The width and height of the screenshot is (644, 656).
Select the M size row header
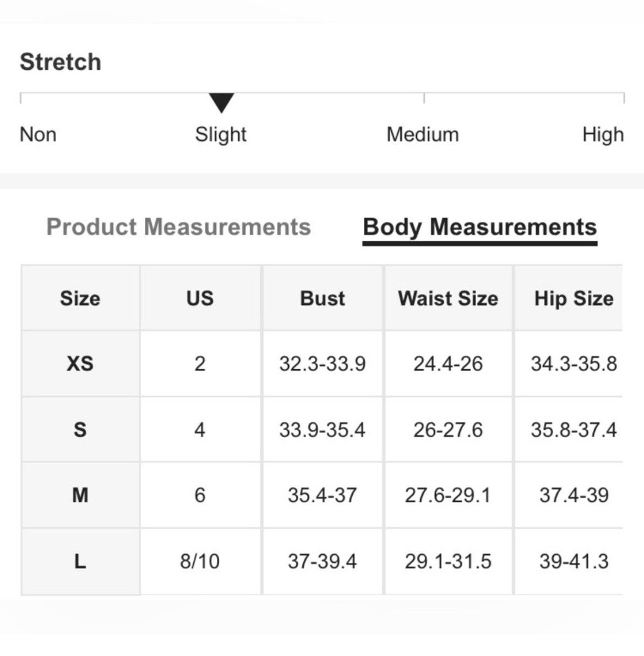[x=80, y=495]
